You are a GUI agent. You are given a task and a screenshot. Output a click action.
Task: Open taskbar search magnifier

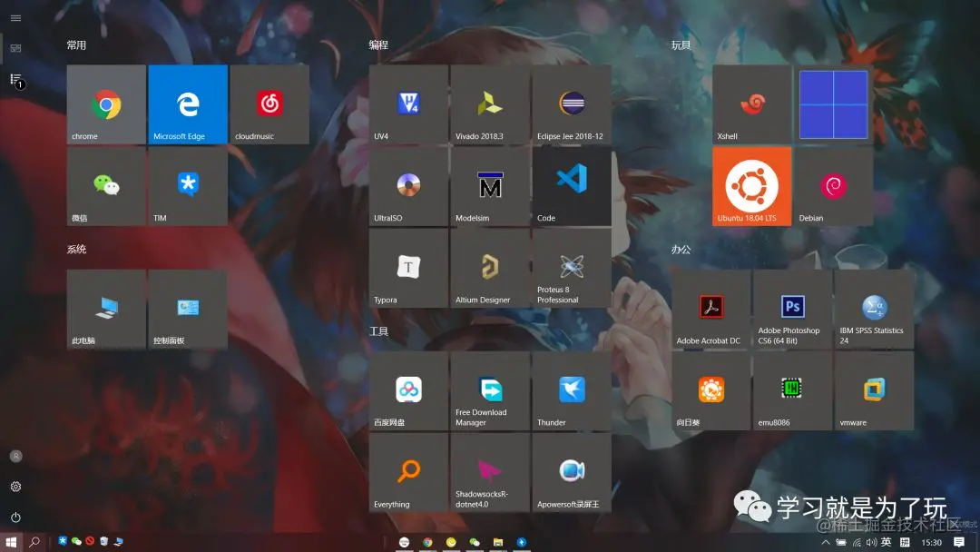coord(34,542)
